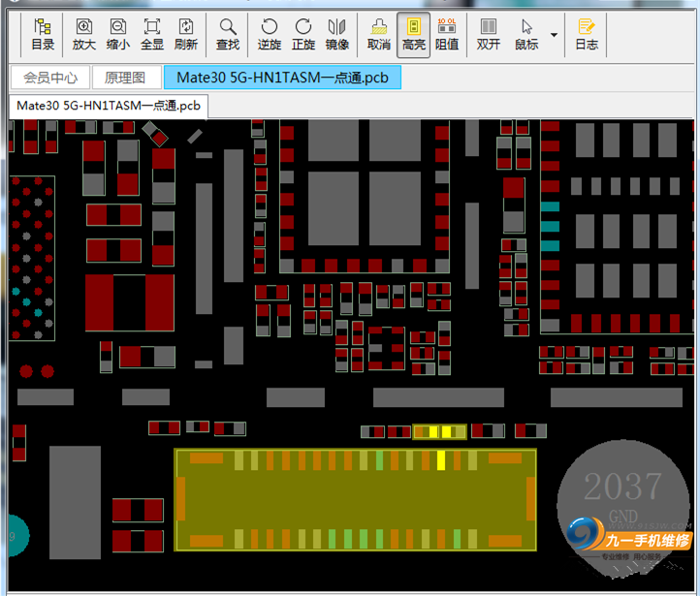Rotate clockwise with 正旋
Image resolution: width=700 pixels, height=596 pixels.
point(303,35)
